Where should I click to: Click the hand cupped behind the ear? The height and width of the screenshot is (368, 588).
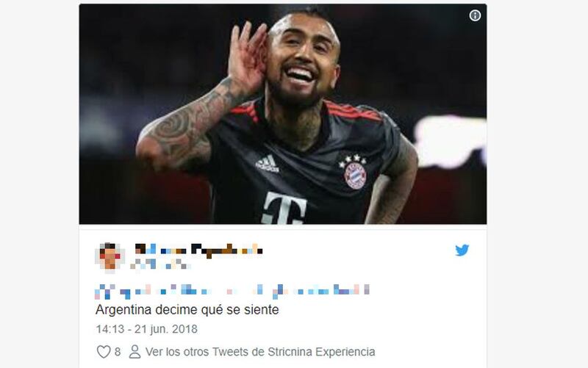pyautogui.click(x=247, y=57)
